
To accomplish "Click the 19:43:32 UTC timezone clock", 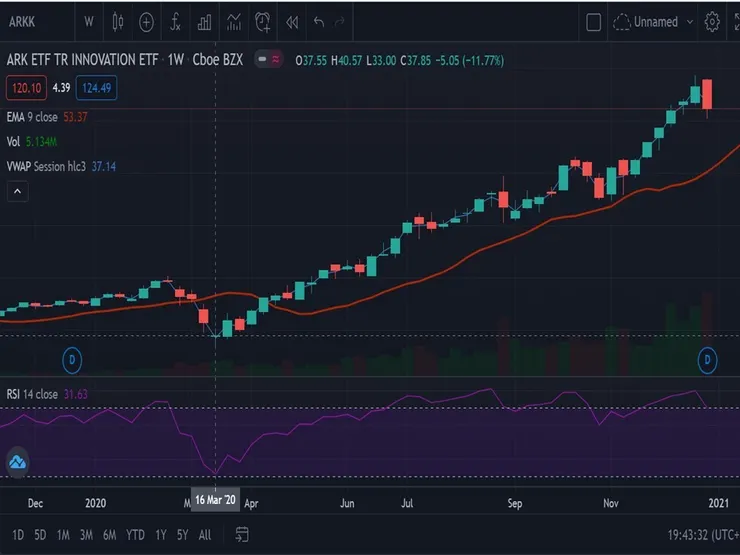I will 703,535.
